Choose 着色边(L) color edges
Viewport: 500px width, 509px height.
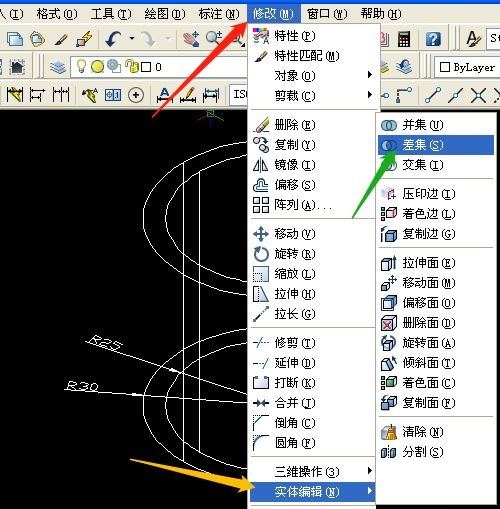click(436, 214)
